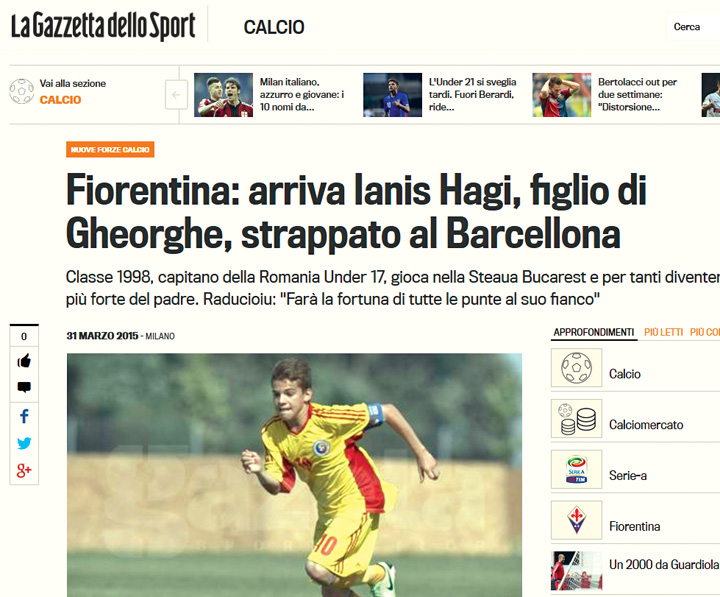Share article on Google Plus icon

[24, 470]
